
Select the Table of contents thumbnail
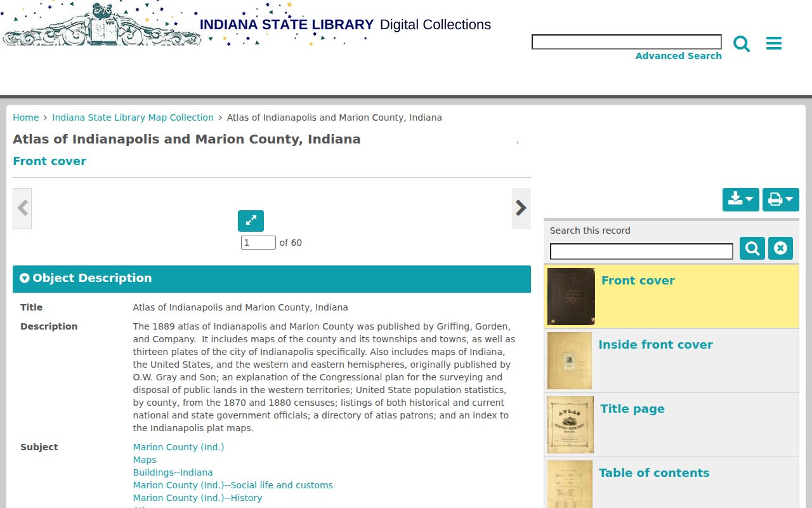[x=570, y=485]
